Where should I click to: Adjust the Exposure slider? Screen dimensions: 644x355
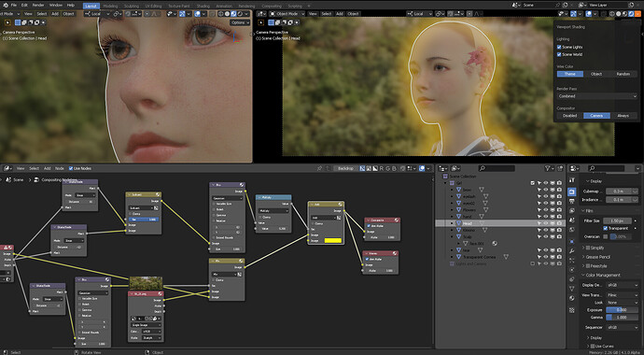coord(623,310)
